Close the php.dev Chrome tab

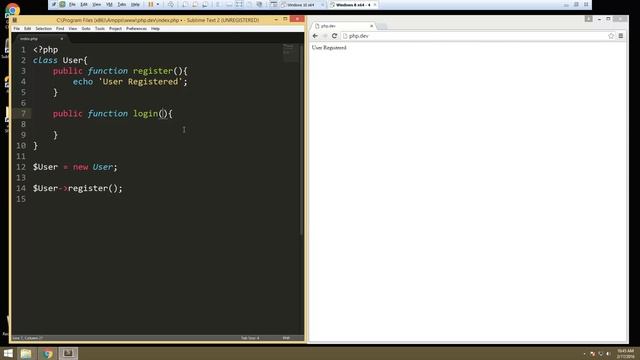click(x=371, y=26)
